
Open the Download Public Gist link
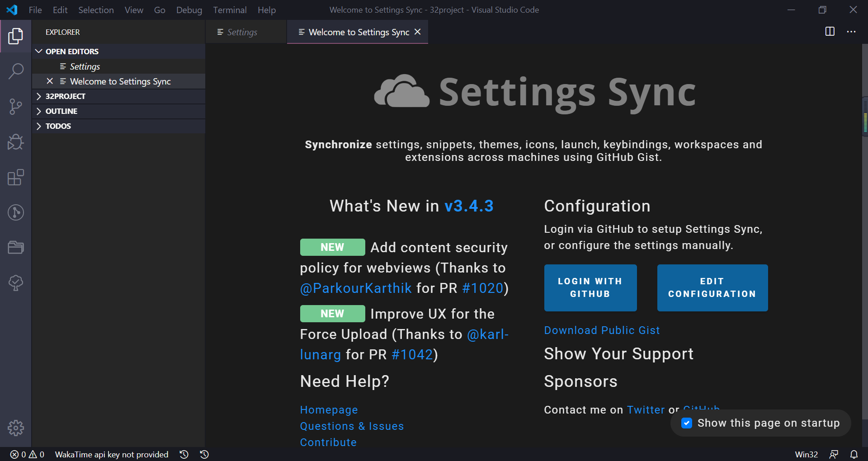pos(602,330)
